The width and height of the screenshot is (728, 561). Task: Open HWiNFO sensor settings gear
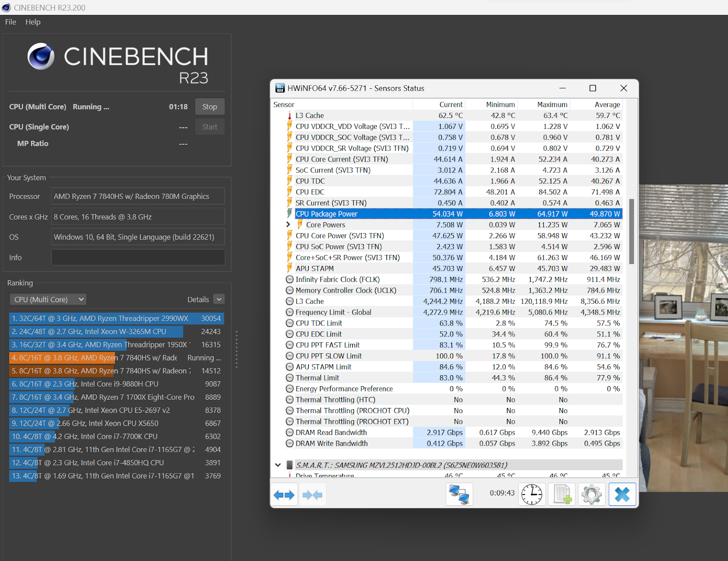(592, 495)
